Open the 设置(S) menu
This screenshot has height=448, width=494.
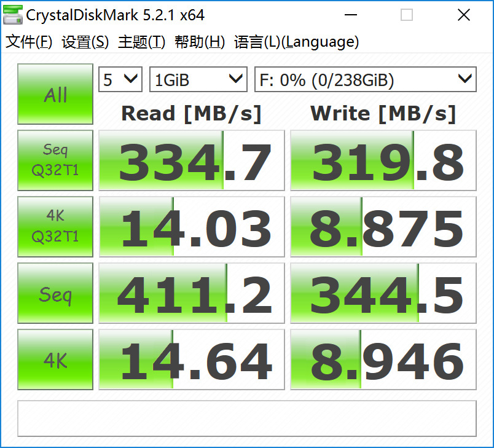pos(85,42)
